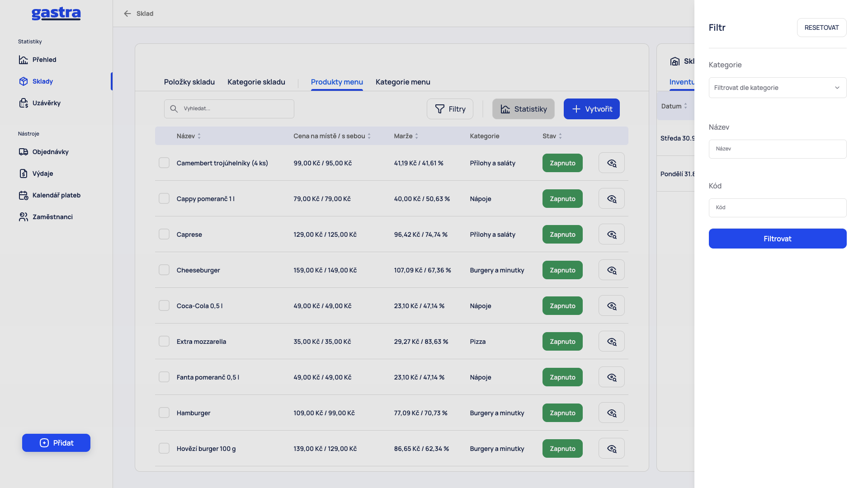
Task: View detail icon for Fanta pomeranč
Action: click(612, 377)
